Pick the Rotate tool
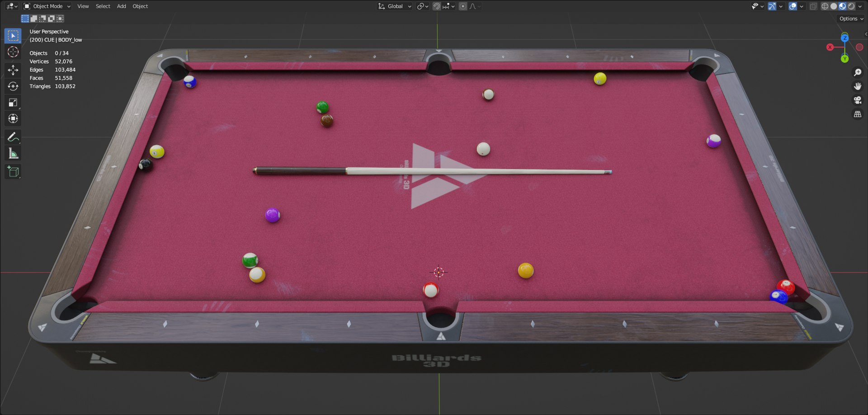Image resolution: width=868 pixels, height=415 pixels. (x=13, y=86)
